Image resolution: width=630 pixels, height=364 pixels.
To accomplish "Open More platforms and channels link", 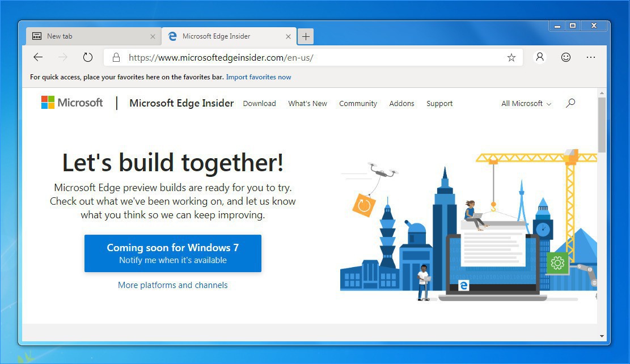I will point(173,285).
